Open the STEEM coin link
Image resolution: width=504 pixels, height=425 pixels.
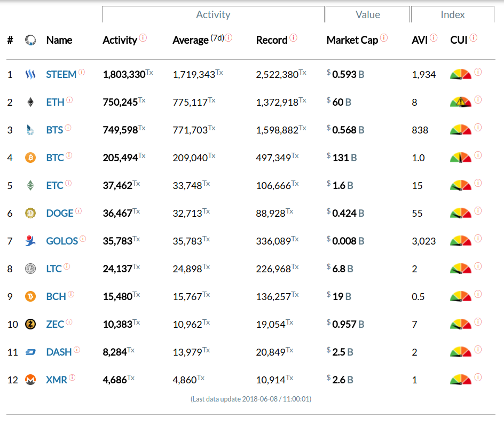(x=61, y=75)
